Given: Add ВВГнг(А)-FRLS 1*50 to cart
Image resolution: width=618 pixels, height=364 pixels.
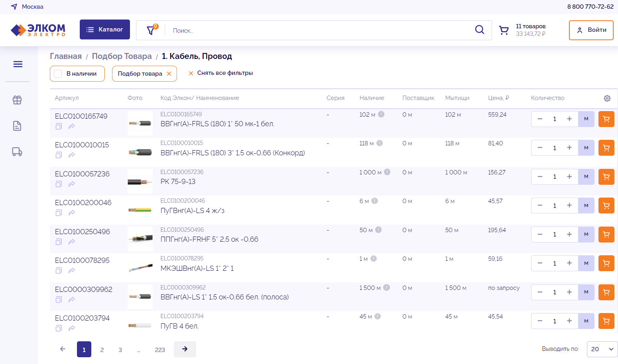Looking at the screenshot, I should (x=606, y=119).
